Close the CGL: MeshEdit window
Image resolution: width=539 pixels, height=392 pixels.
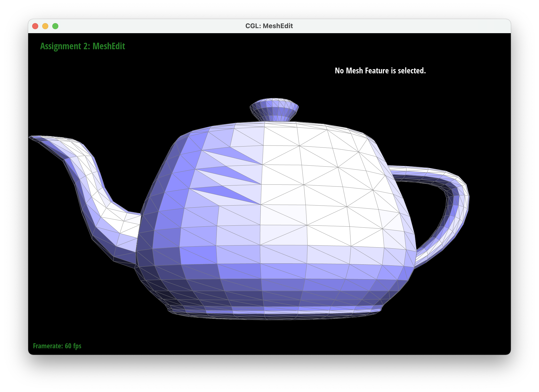[x=35, y=26]
